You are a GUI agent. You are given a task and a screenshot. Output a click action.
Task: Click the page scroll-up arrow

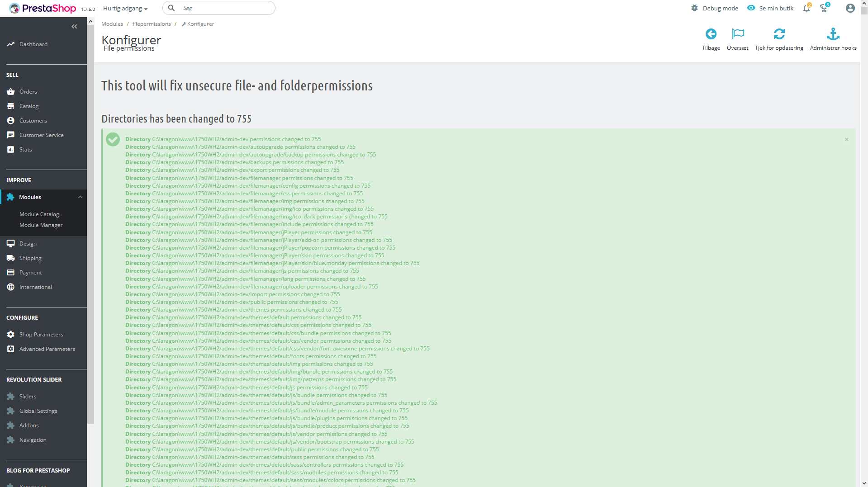pos(864,4)
